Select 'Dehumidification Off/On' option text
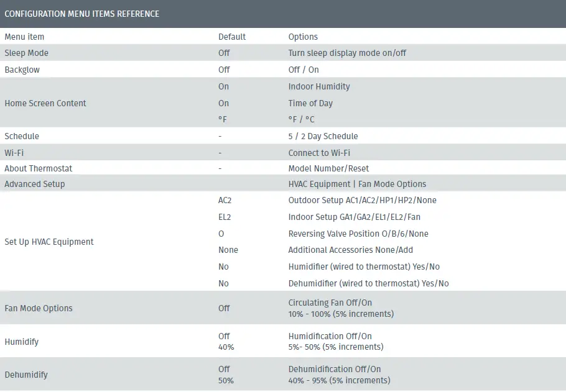The height and width of the screenshot is (392, 566). [x=334, y=369]
